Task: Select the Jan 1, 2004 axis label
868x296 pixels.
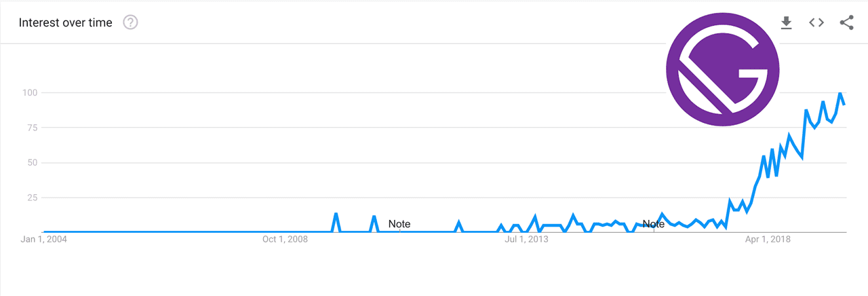Action: pos(43,240)
